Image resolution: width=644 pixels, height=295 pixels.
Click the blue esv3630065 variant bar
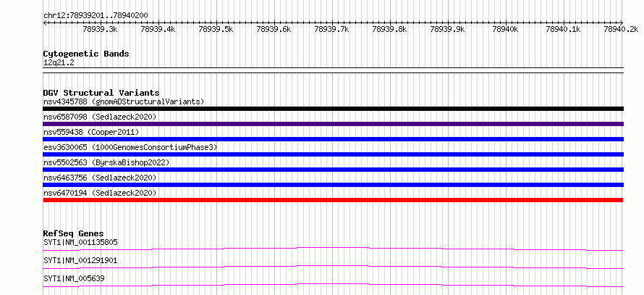(x=333, y=154)
